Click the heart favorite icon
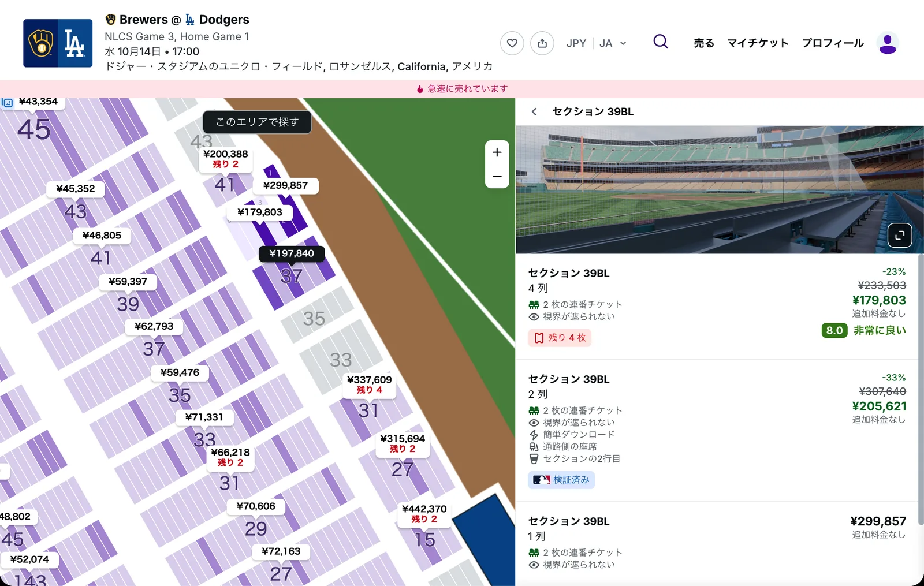The image size is (924, 586). (512, 43)
